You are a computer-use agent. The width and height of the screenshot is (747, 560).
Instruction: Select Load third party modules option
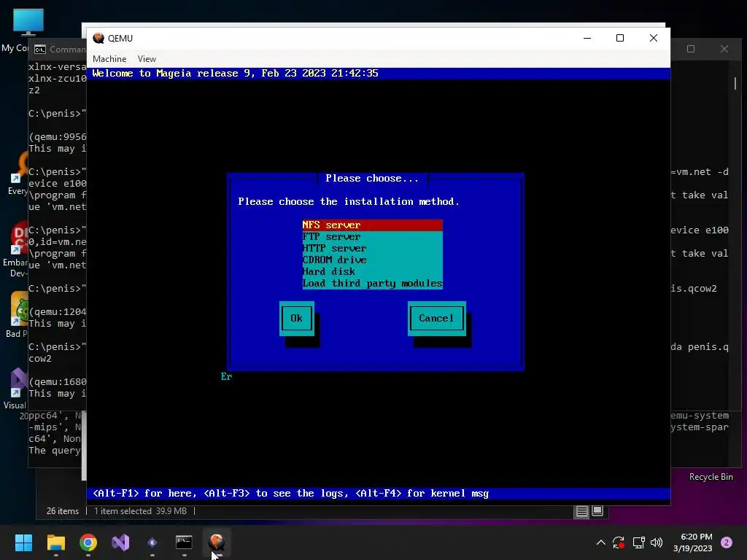(373, 284)
